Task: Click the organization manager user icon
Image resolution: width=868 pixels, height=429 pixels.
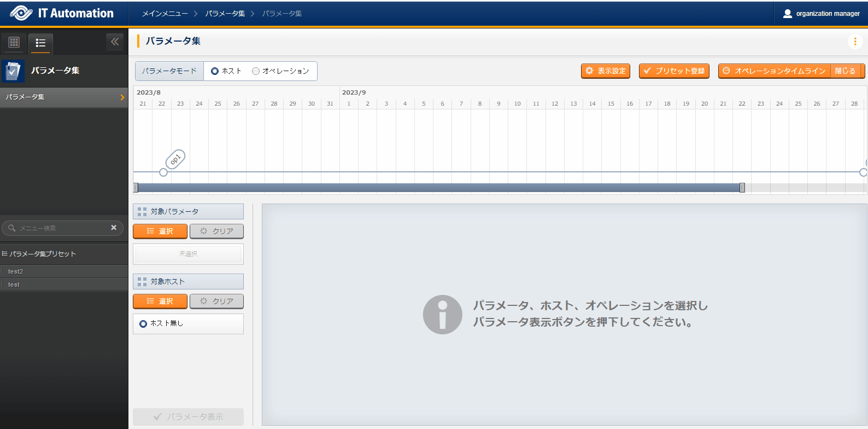Action: point(787,14)
